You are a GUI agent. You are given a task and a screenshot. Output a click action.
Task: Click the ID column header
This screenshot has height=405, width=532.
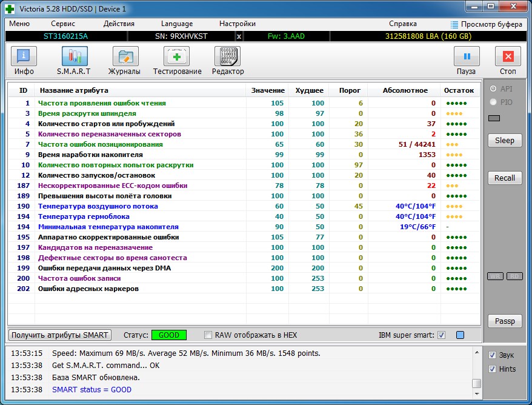[23, 90]
